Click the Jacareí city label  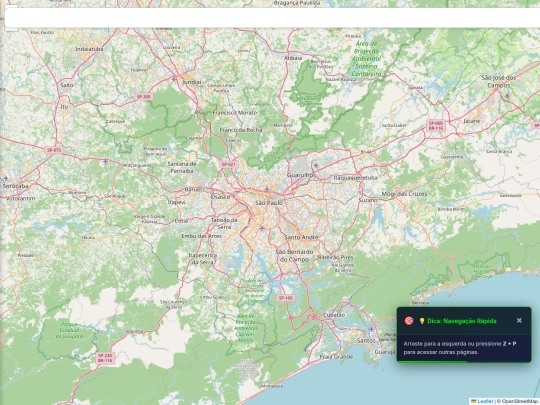coord(471,121)
